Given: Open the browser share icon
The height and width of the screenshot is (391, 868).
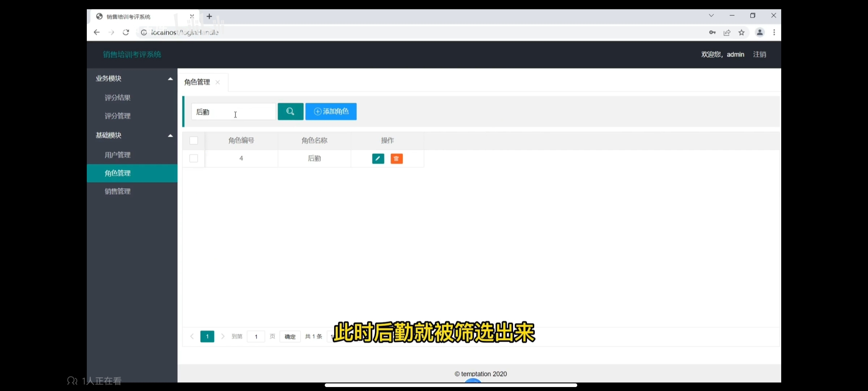Looking at the screenshot, I should tap(727, 33).
